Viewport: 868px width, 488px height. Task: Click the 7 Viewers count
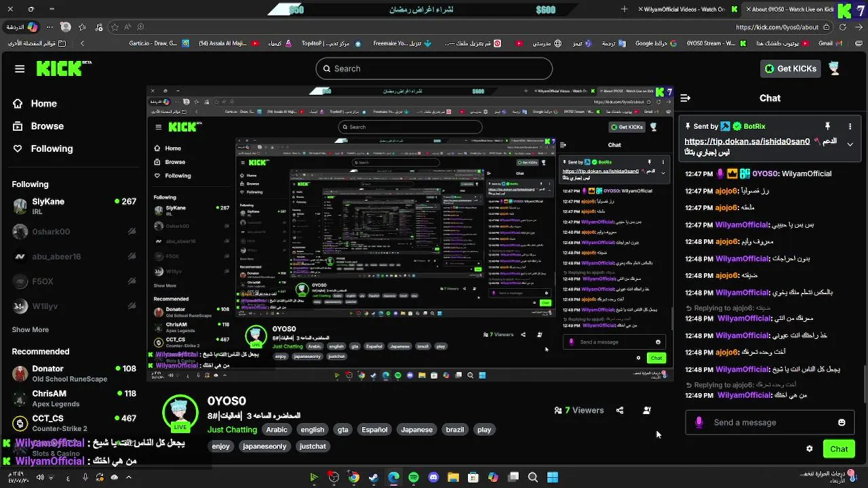pos(578,410)
